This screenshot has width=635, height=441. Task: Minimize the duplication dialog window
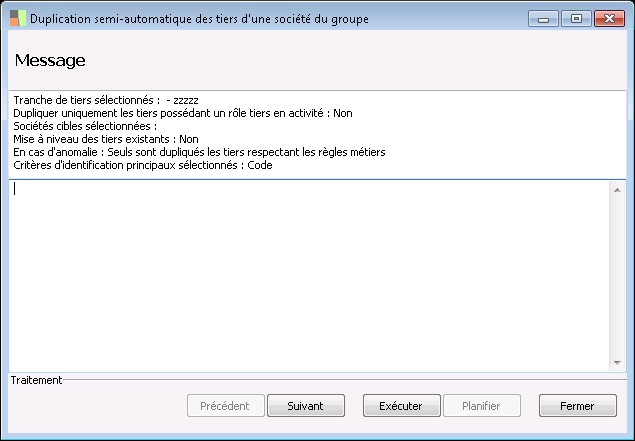[545, 18]
